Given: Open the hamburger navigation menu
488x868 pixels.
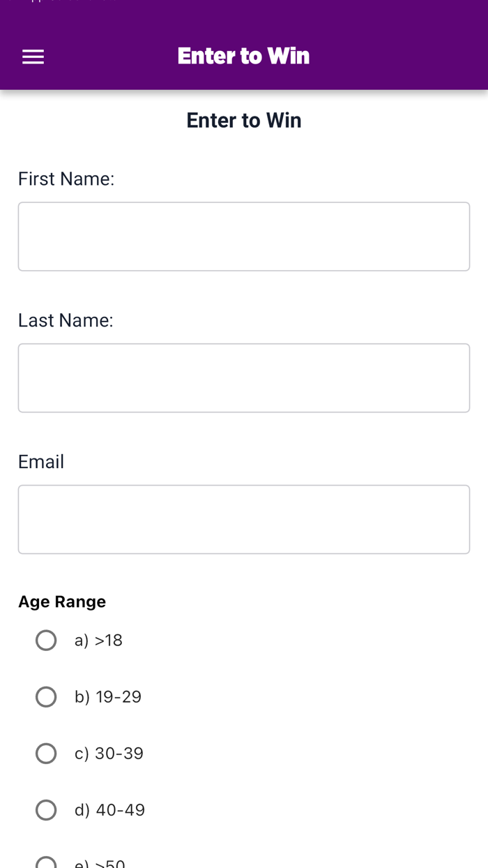Looking at the screenshot, I should pyautogui.click(x=33, y=57).
